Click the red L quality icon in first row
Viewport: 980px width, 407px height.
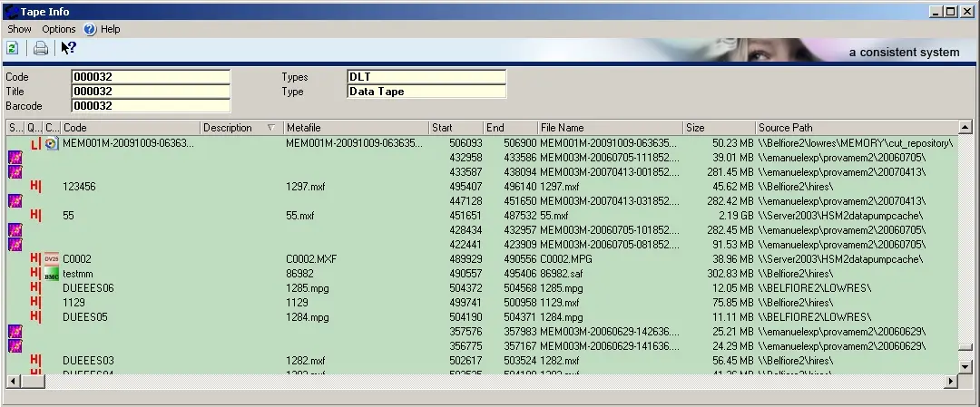(35, 143)
